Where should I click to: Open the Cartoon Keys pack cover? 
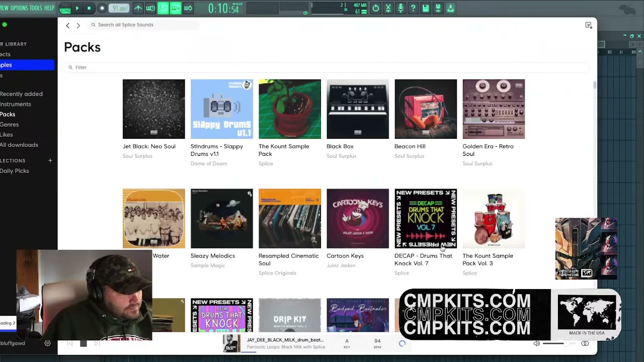358,219
